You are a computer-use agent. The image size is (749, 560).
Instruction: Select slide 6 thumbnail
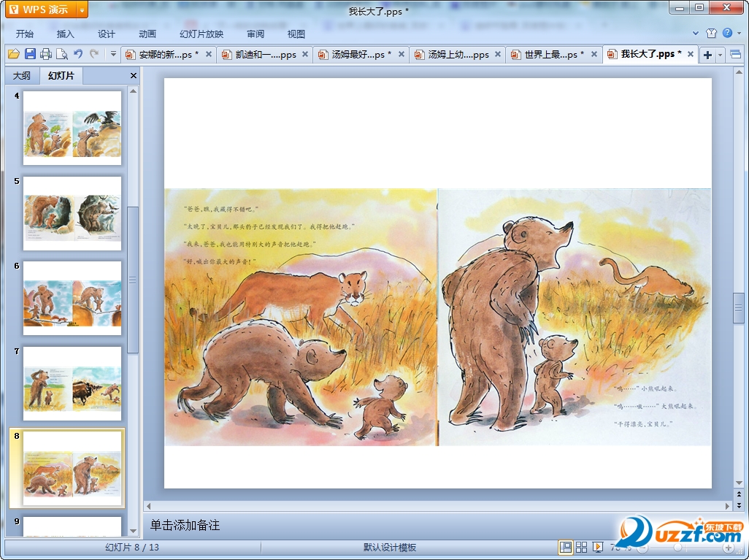(72, 298)
